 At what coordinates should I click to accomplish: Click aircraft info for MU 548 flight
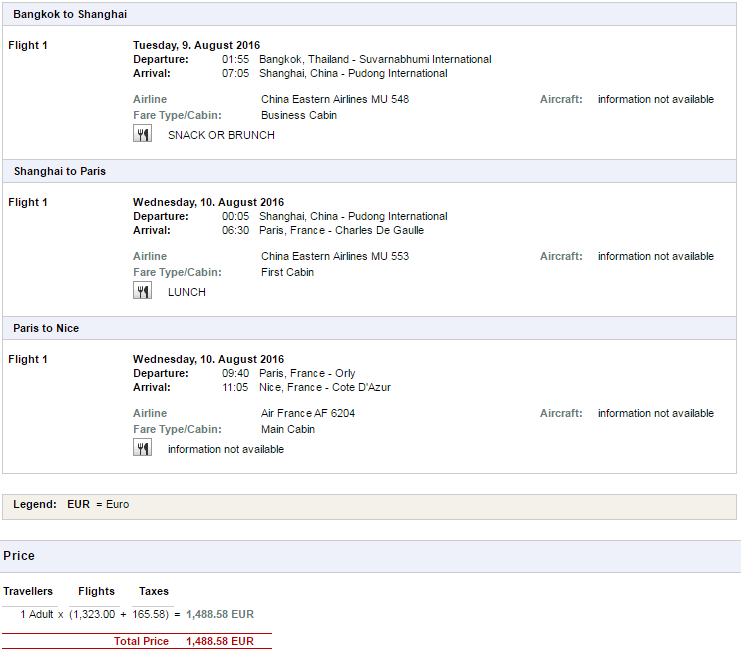[655, 99]
